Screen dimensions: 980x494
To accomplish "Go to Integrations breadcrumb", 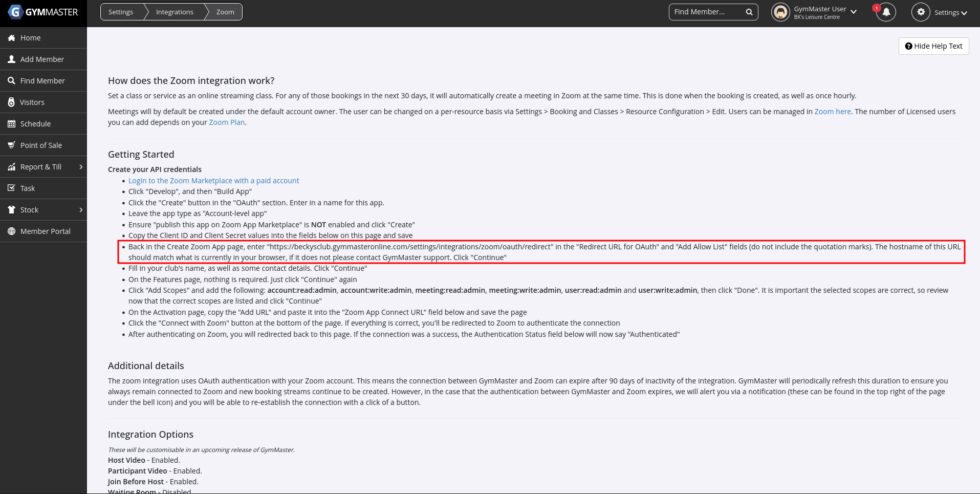I will pos(175,12).
